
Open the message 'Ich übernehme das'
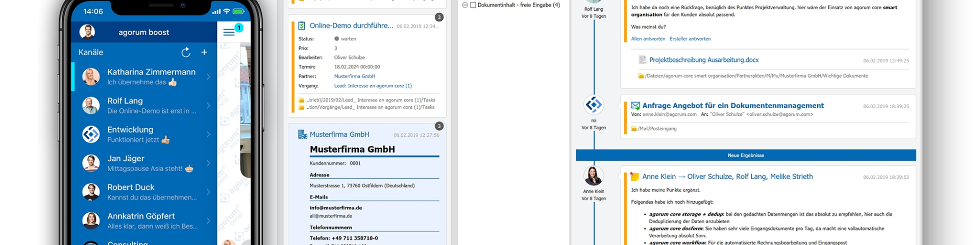click(x=142, y=82)
